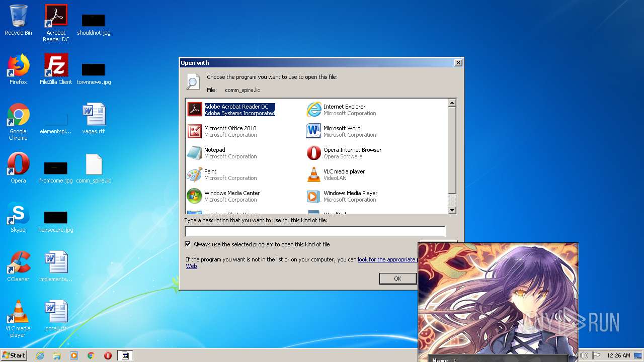Choose Internet Explorer from the program list
The width and height of the screenshot is (644, 362).
[341, 110]
